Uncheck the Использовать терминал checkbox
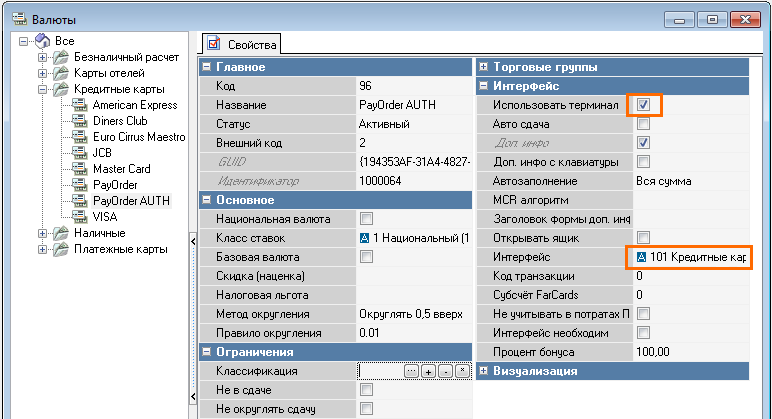Screen dimensions: 772x419 point(644,105)
